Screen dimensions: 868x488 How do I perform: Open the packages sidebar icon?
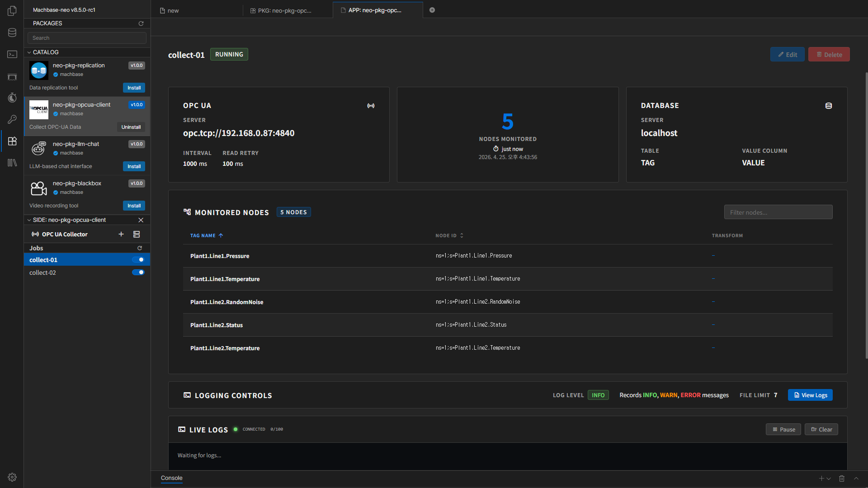point(12,141)
